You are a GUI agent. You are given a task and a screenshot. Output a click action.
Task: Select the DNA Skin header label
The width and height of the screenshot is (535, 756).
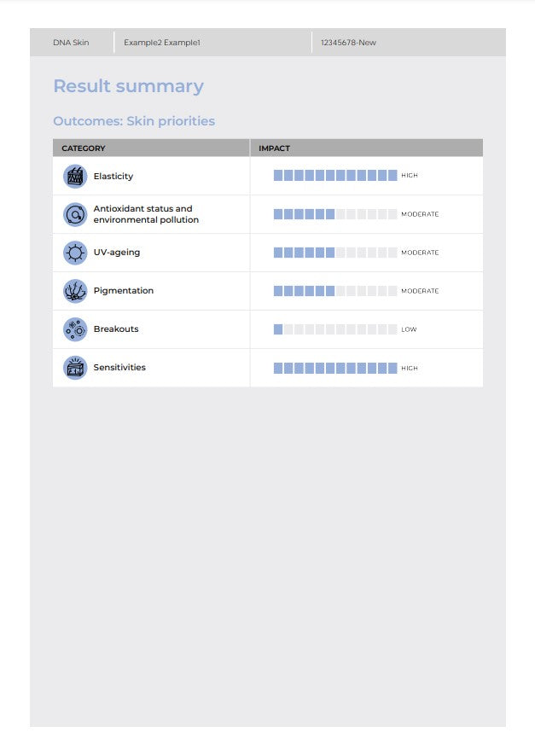point(71,43)
